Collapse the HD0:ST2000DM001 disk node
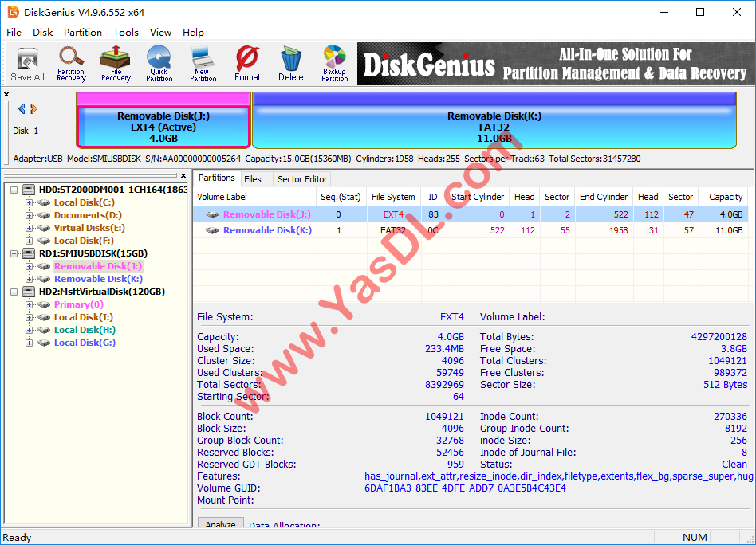 click(14, 190)
